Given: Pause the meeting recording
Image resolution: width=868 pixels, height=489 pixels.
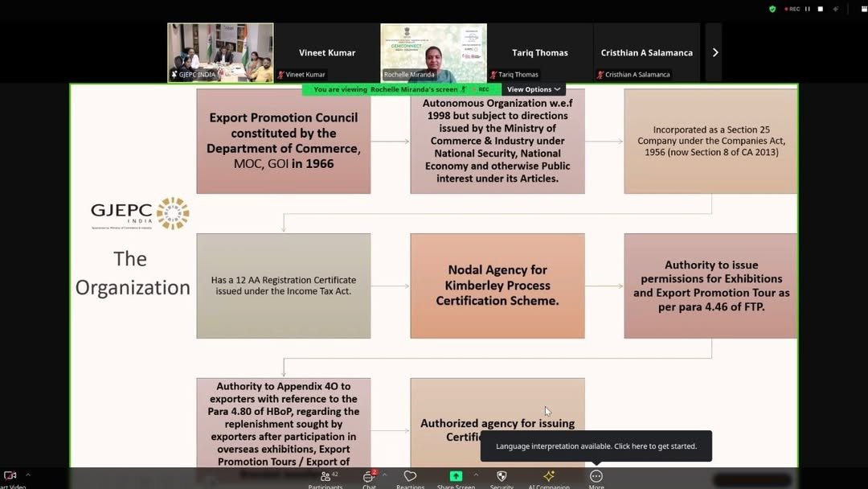Looking at the screenshot, I should pyautogui.click(x=808, y=9).
